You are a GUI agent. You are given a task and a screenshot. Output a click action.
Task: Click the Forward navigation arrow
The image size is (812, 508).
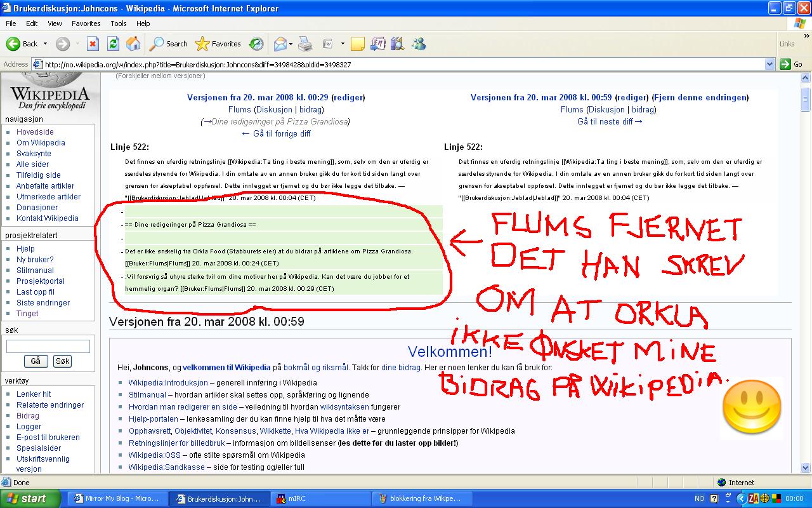(x=62, y=44)
